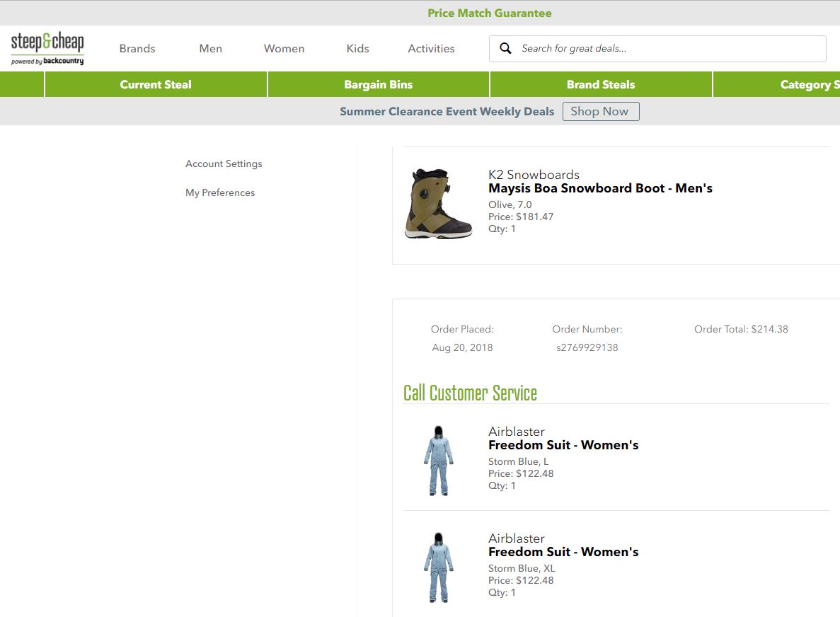The image size is (840, 617).
Task: Go to the Bargain Bins tab
Action: [x=378, y=84]
